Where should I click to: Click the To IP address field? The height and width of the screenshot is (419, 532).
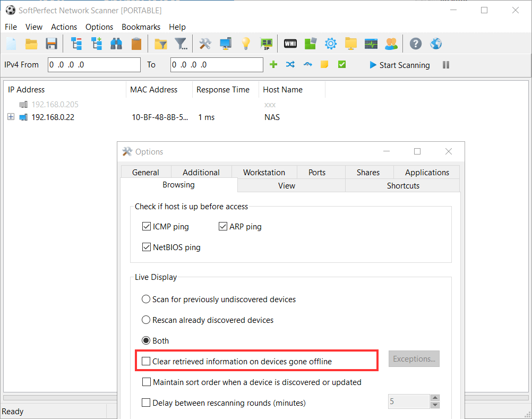point(217,64)
